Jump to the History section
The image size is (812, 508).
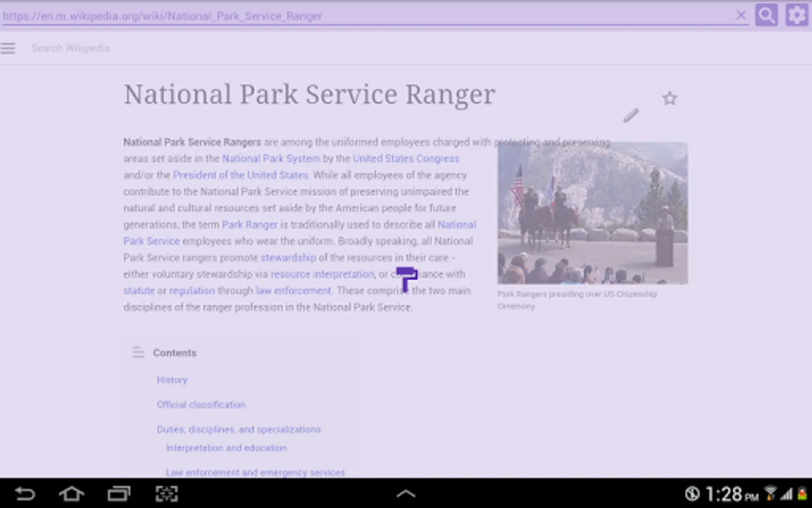click(172, 380)
